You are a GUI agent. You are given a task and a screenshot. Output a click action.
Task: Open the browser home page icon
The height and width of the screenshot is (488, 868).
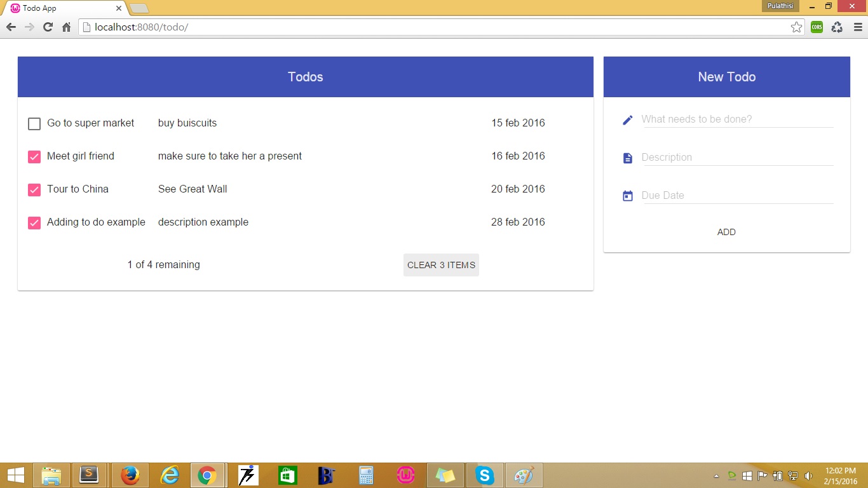(66, 27)
